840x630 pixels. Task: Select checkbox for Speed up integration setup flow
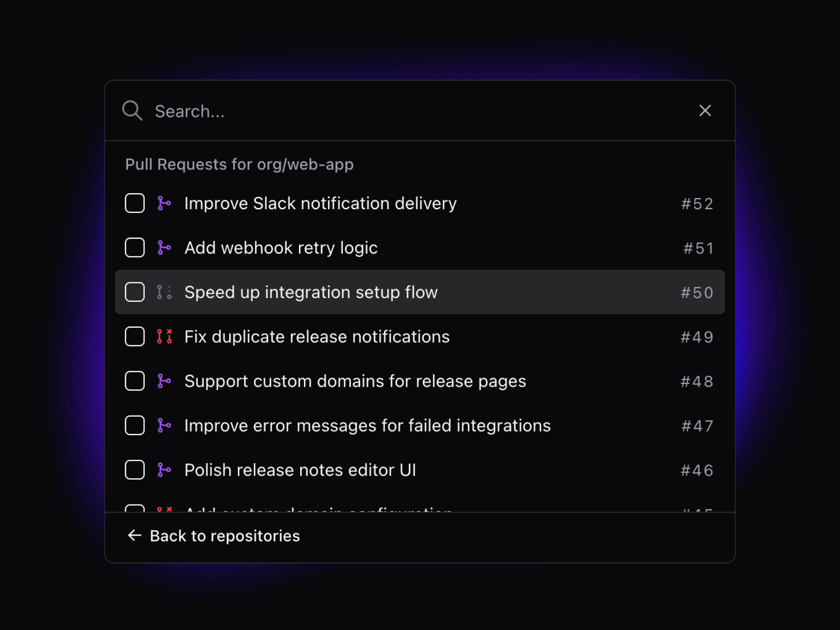[135, 292]
